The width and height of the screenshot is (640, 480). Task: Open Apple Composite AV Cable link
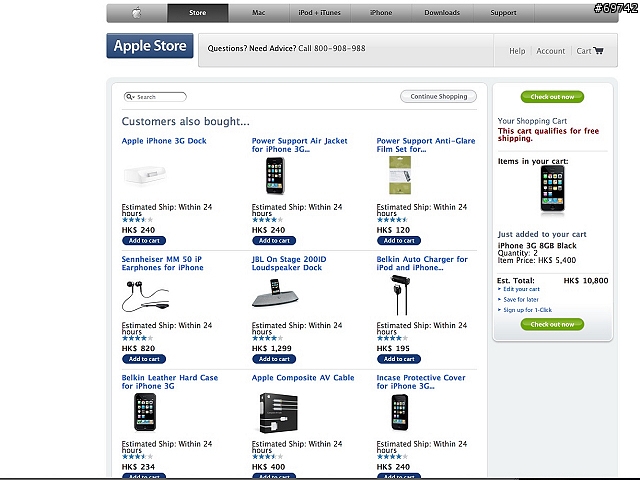point(303,378)
